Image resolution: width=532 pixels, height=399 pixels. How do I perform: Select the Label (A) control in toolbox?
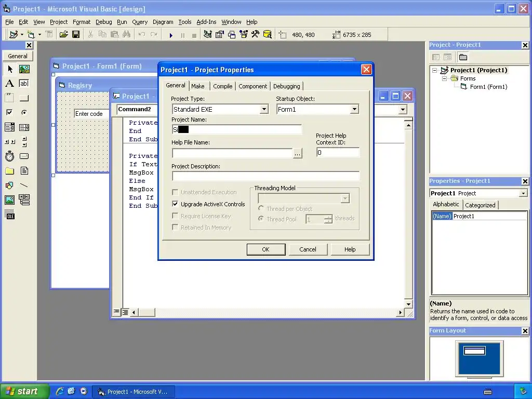coord(10,84)
